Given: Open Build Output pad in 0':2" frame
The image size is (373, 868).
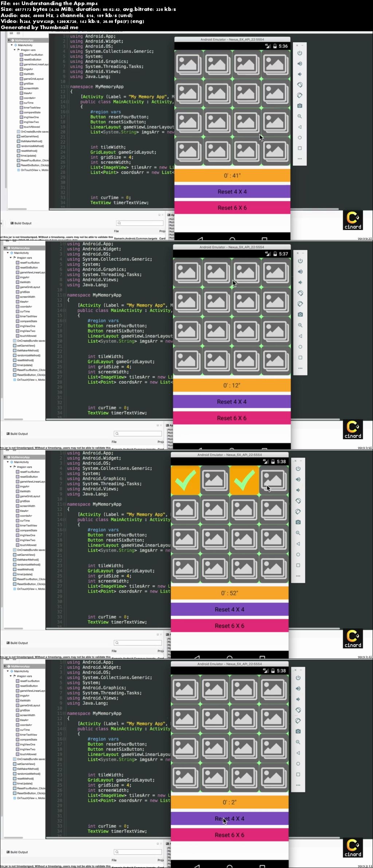Looking at the screenshot, I should point(17,852).
